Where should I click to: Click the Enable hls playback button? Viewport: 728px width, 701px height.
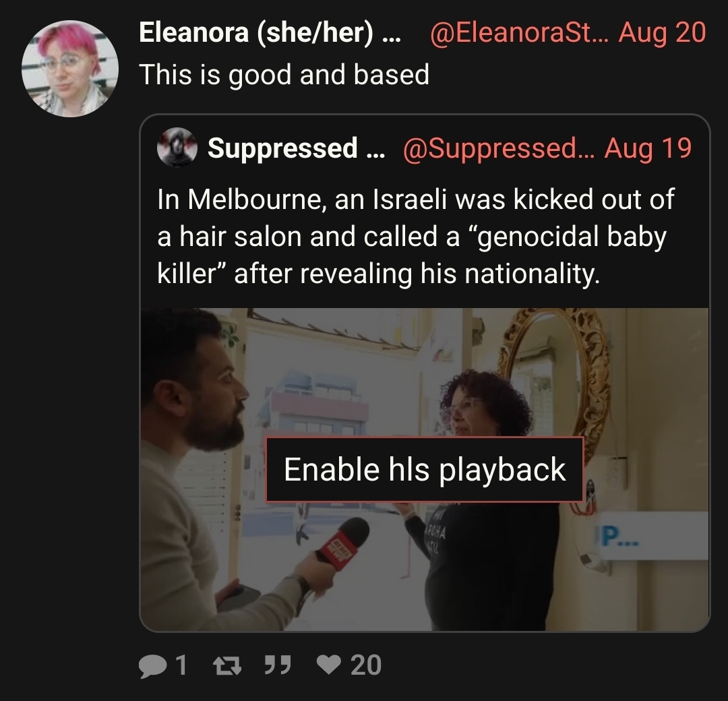(x=425, y=469)
